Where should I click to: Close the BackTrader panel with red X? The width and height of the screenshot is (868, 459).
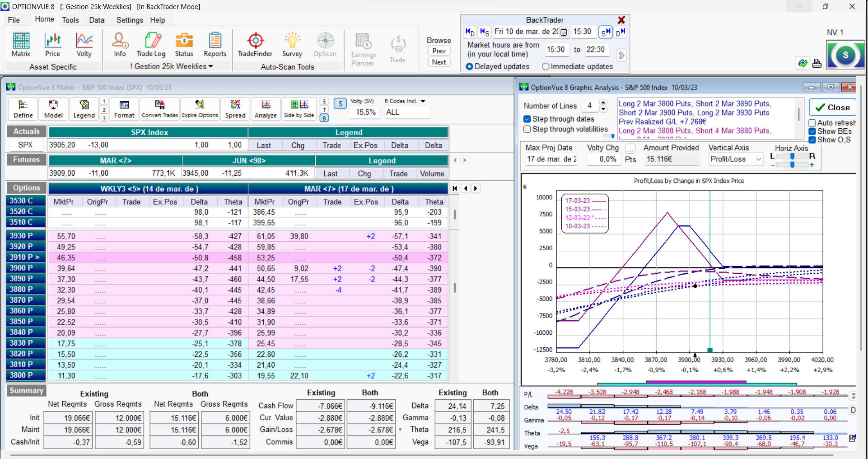tap(621, 20)
